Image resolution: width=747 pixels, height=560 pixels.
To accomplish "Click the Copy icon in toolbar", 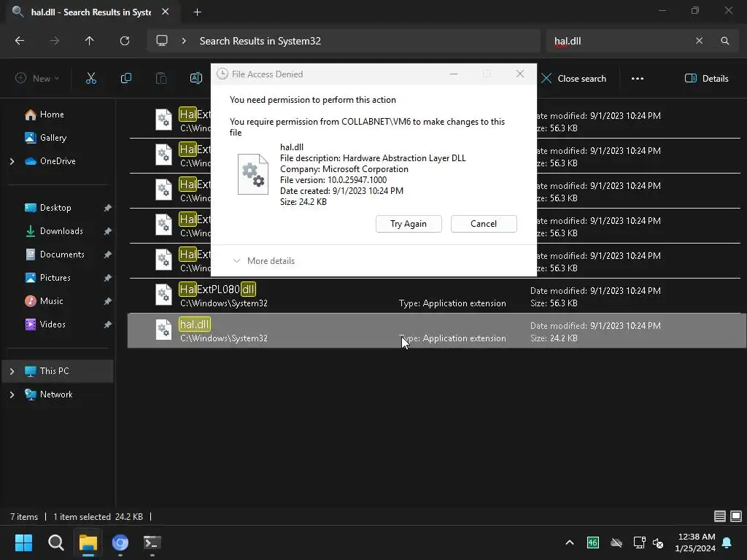I will 125,78.
